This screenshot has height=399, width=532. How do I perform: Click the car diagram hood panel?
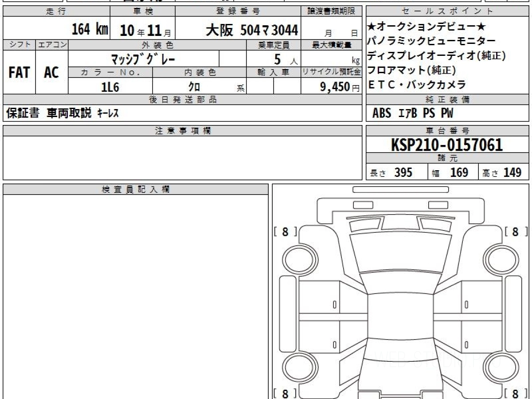coord(401,253)
